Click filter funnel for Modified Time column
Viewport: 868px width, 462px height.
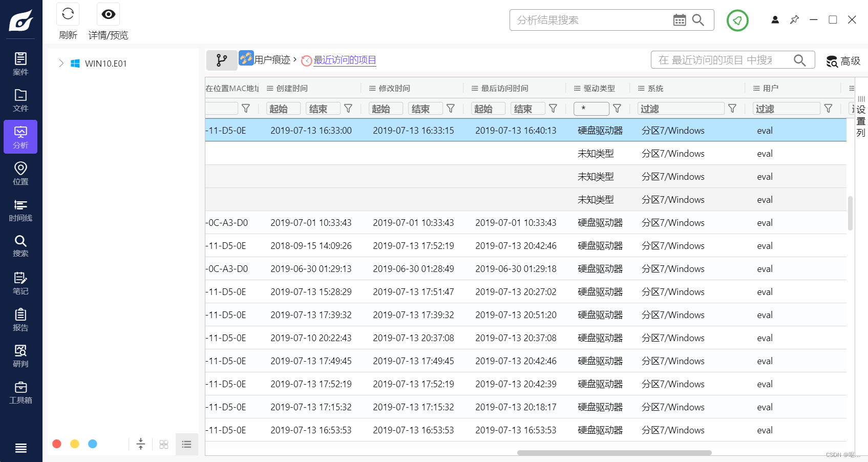coord(451,109)
